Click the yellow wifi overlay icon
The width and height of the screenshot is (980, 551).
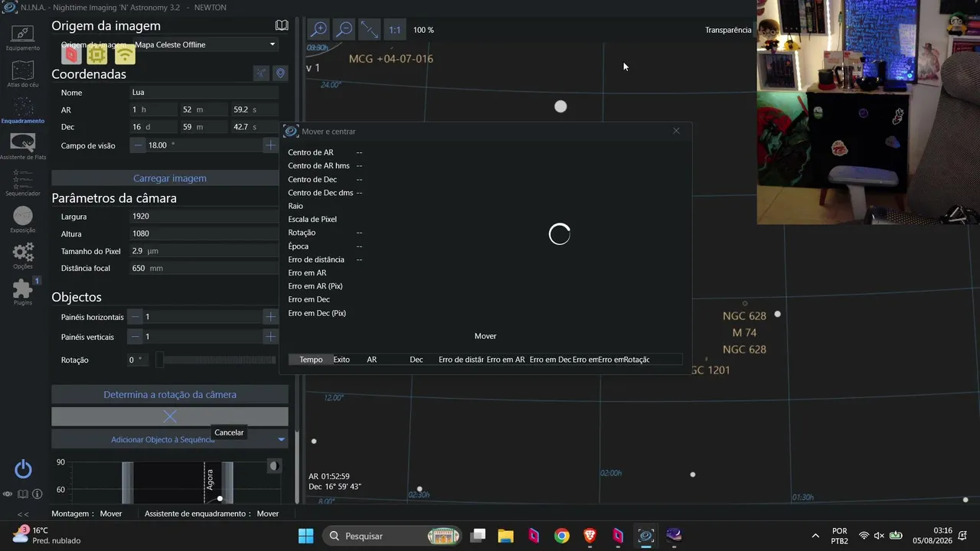tap(125, 54)
